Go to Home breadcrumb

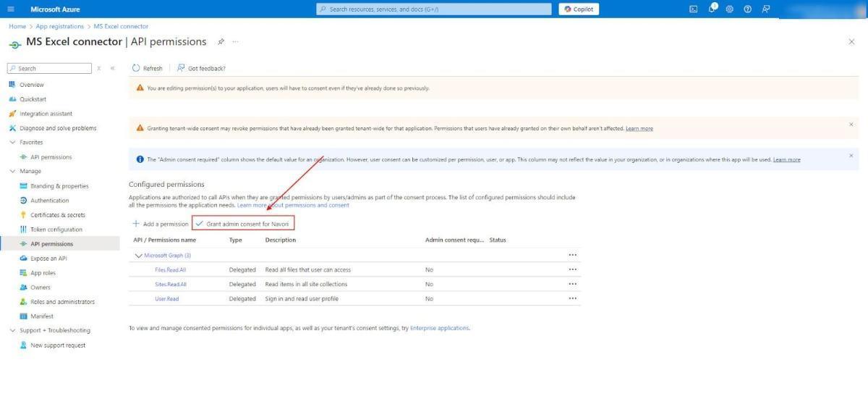tap(17, 26)
